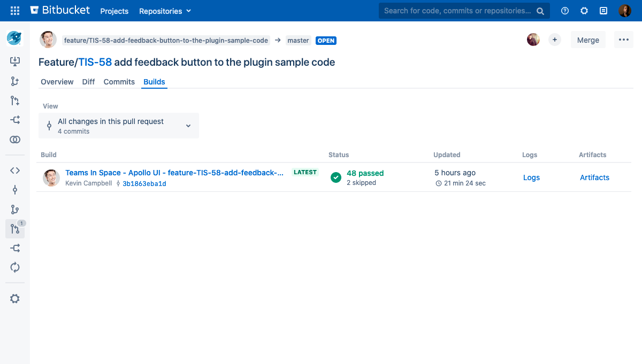Click the 48 passed status text
The width and height of the screenshot is (642, 364).
coord(365,173)
